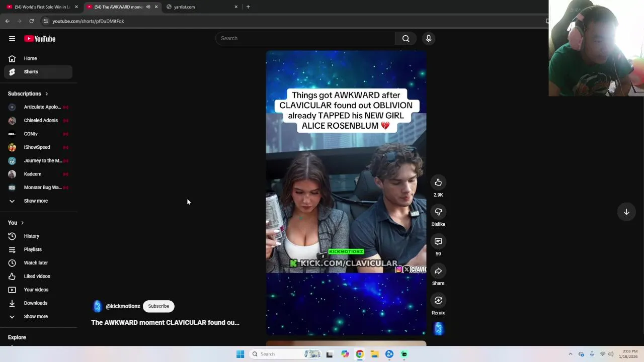Open Monster Bug Wa... channel

38,188
